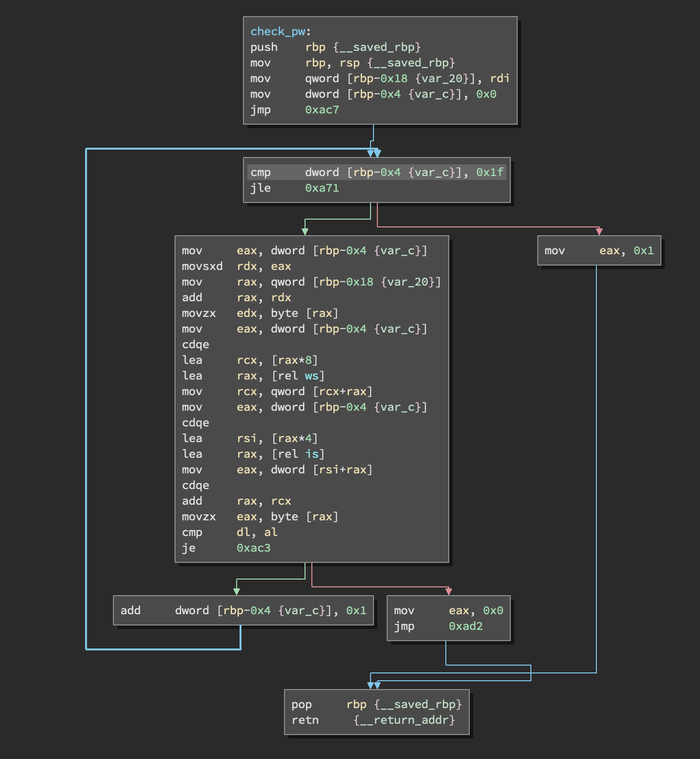This screenshot has width=700, height=759.
Task: Select the rdi register operand
Action: point(500,78)
